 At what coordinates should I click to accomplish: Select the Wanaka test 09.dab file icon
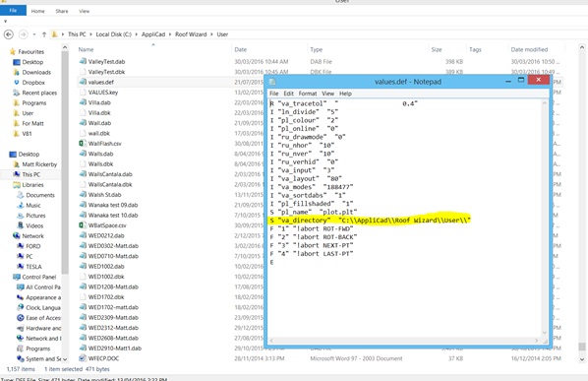83,205
